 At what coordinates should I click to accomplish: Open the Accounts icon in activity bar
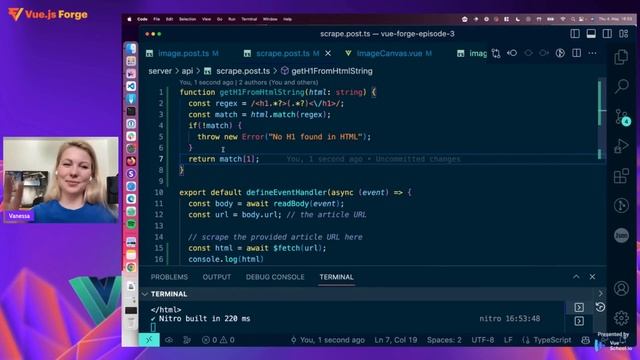pyautogui.click(x=621, y=288)
